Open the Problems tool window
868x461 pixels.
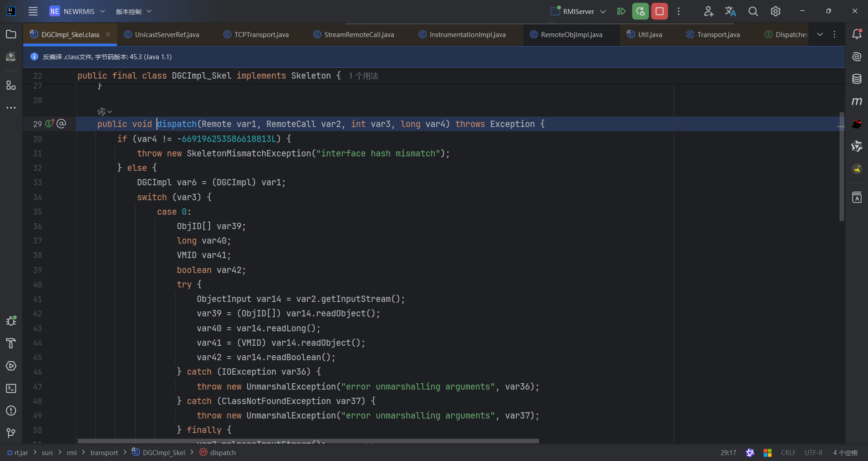point(11,410)
